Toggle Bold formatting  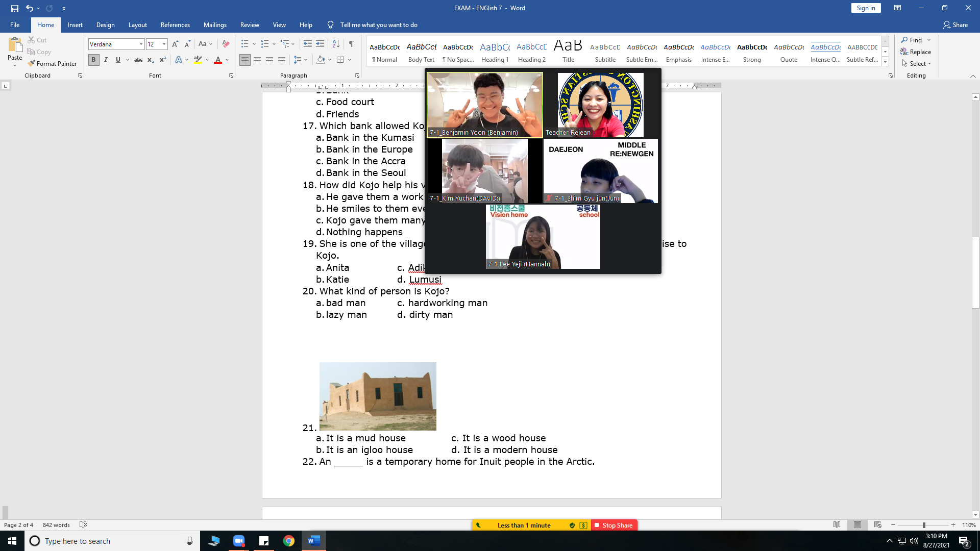(93, 60)
